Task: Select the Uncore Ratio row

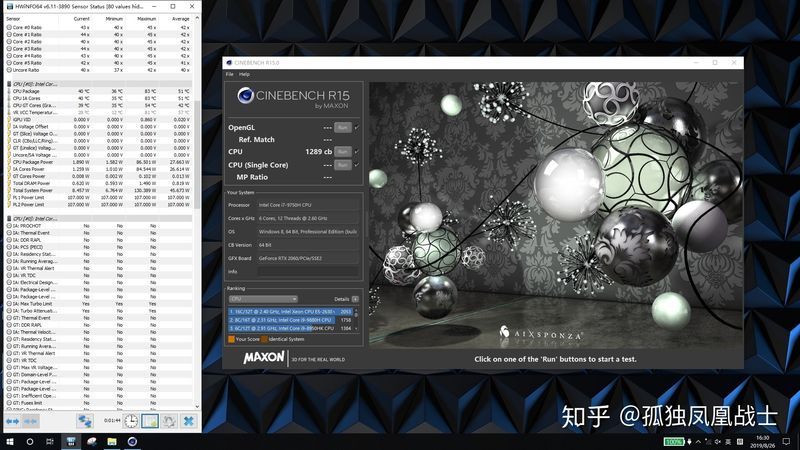Action: point(98,70)
